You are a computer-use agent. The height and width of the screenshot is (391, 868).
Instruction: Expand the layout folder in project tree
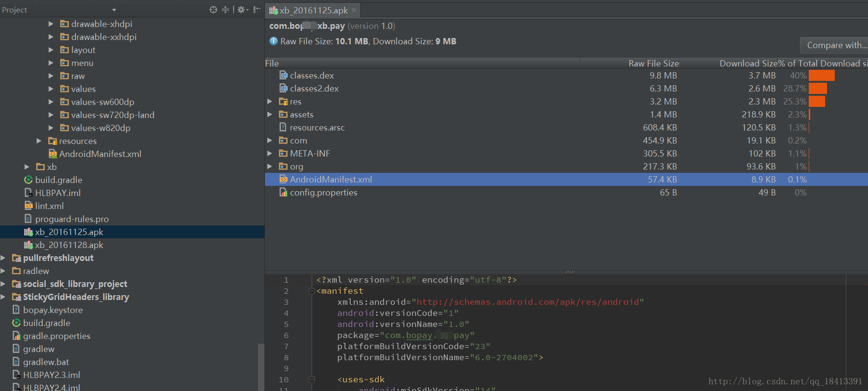[51, 50]
